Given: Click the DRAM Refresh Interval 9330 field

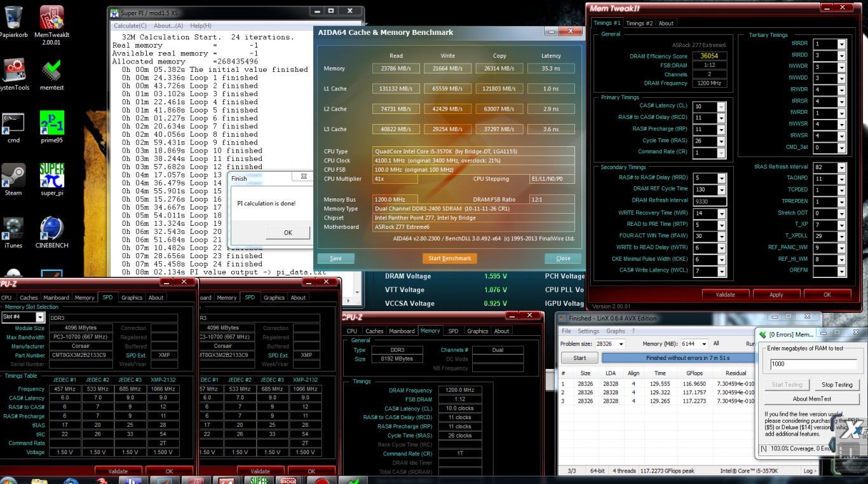Looking at the screenshot, I should click(709, 201).
